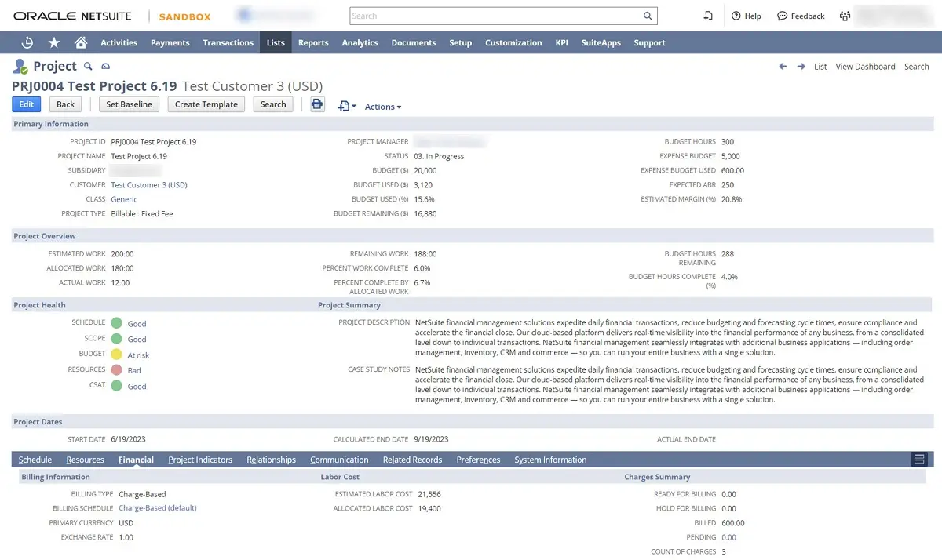Click the Search button in the toolbar
This screenshot has height=560, width=942.
[x=273, y=104]
